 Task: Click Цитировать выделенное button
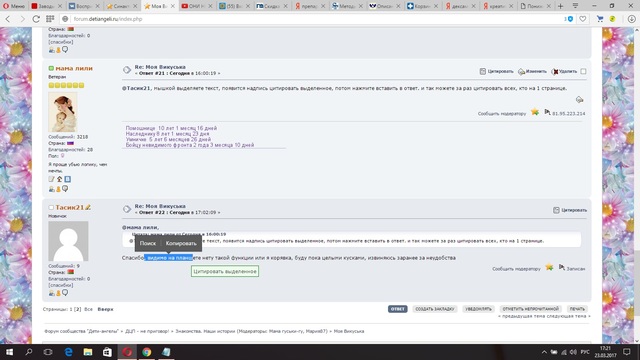(x=225, y=271)
